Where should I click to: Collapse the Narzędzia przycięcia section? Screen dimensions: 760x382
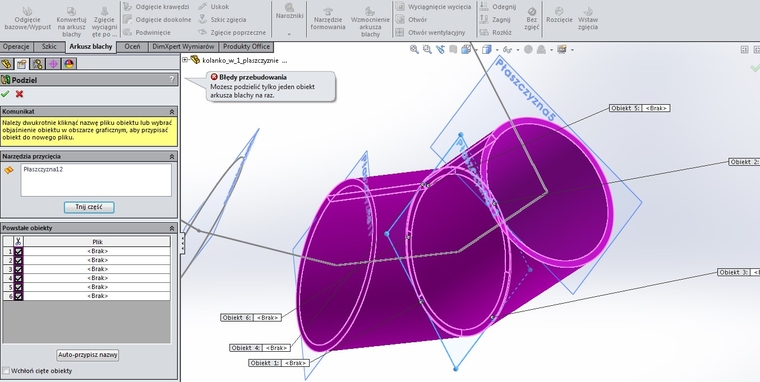[172, 157]
